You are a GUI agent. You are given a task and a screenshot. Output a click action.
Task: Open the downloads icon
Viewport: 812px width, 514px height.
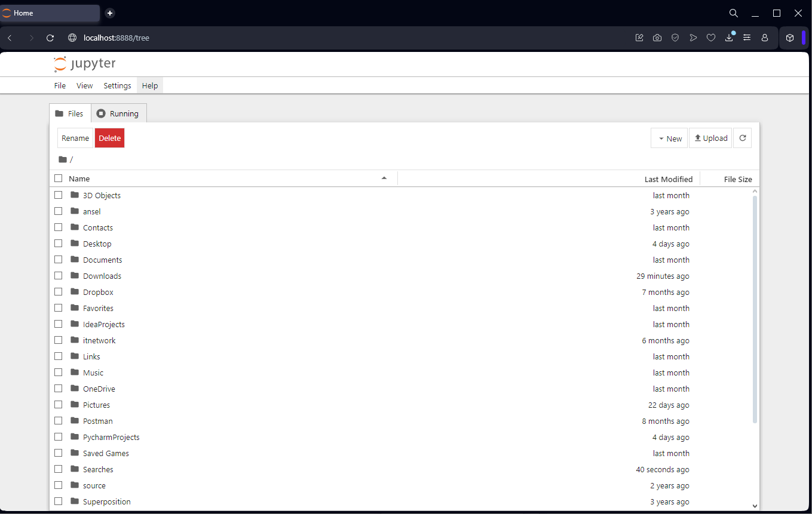729,38
